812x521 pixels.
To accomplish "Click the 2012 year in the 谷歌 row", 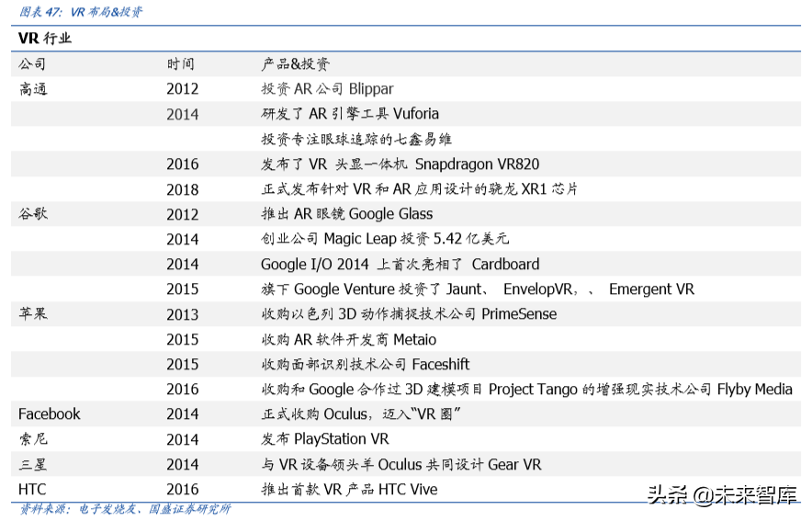I will pyautogui.click(x=182, y=214).
